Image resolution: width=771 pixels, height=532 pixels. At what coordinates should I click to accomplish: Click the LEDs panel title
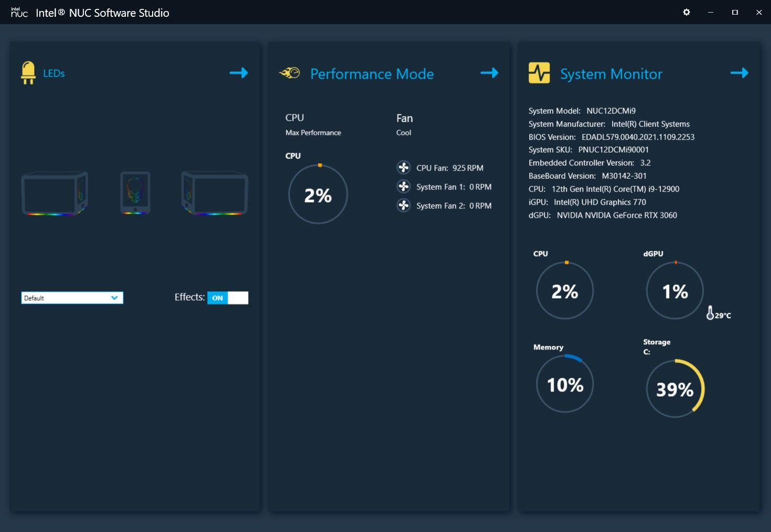54,73
